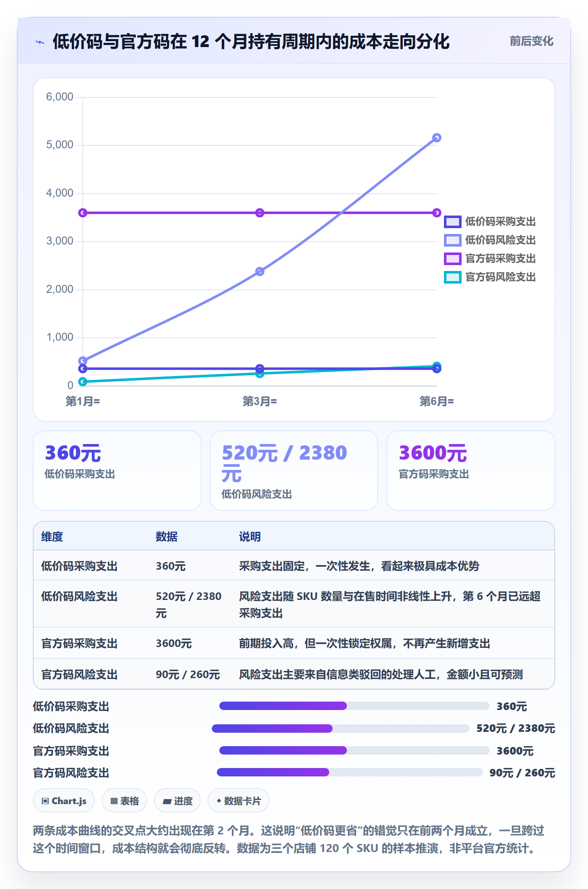Click the 520元 / 2380元 progress bar

tap(341, 728)
